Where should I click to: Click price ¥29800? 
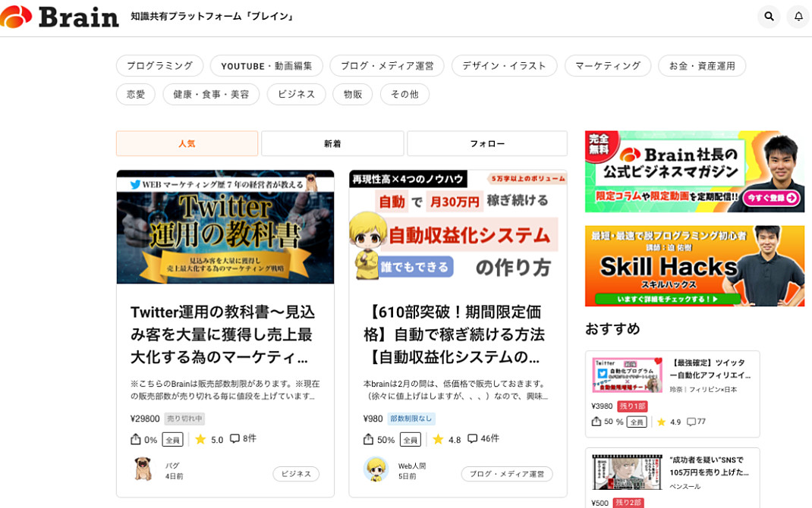pos(145,419)
